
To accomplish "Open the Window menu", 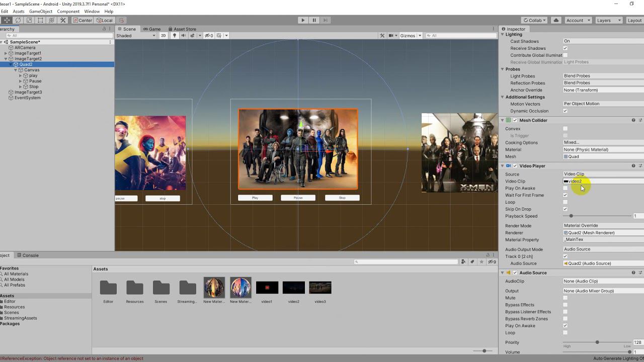I will [92, 11].
